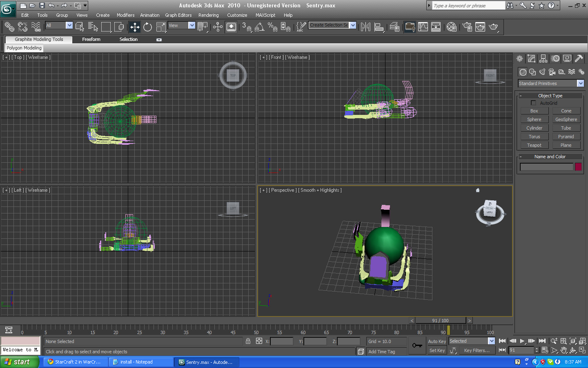The height and width of the screenshot is (368, 588).
Task: Open the Edit menu
Action: pos(25,15)
